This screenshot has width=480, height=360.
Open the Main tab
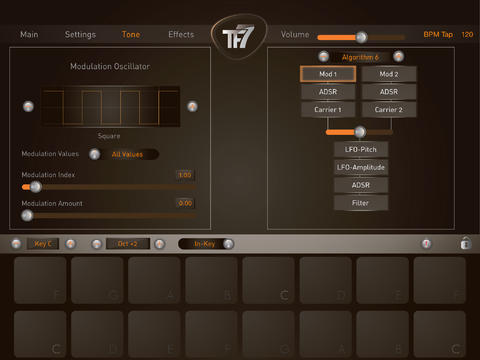point(29,35)
